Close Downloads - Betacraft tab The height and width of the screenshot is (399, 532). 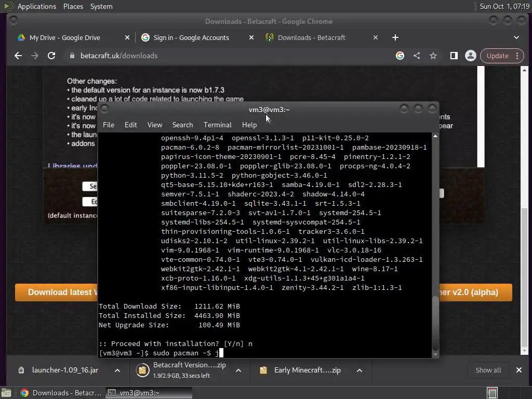[x=376, y=37]
